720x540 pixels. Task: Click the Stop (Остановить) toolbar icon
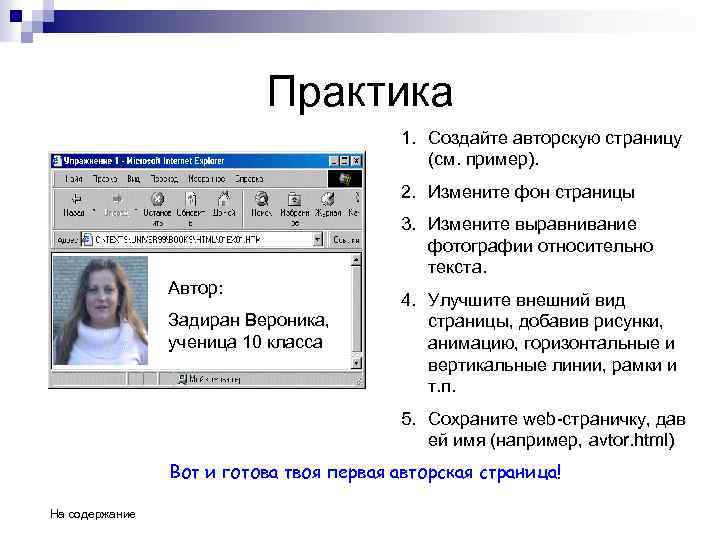point(157,199)
